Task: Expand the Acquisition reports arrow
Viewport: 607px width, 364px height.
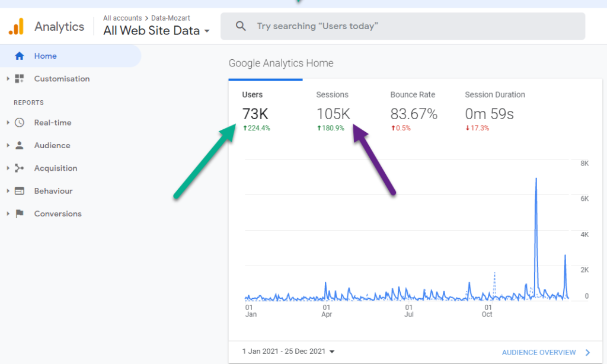Action: [x=8, y=168]
